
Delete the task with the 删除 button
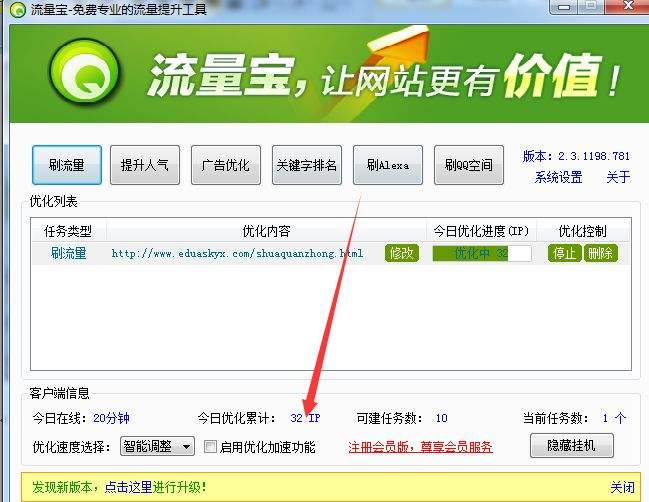[x=600, y=253]
